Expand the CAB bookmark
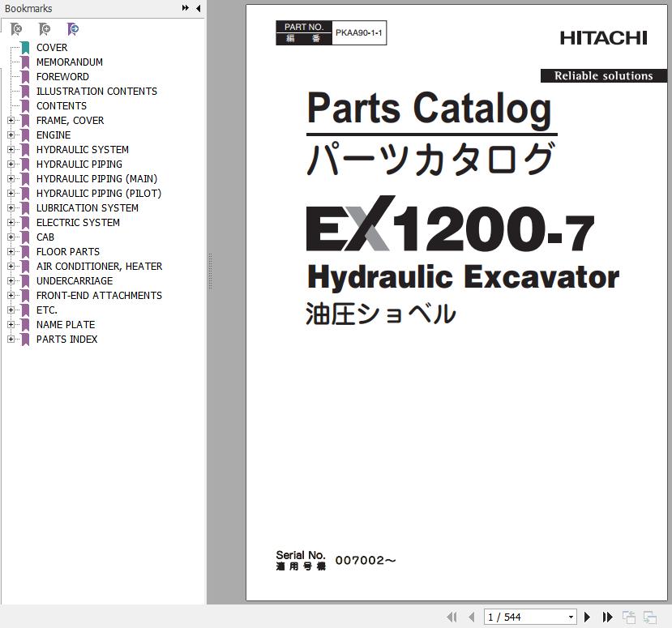The height and width of the screenshot is (628, 672). tap(11, 237)
